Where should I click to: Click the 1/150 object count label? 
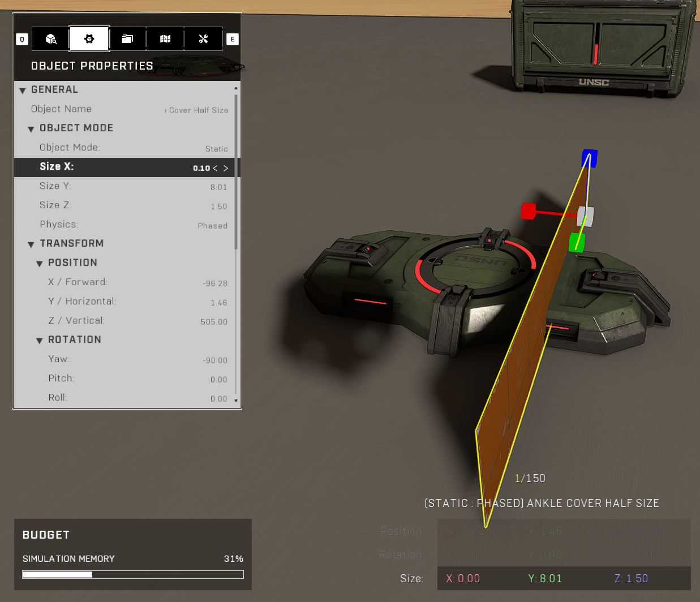pos(530,479)
